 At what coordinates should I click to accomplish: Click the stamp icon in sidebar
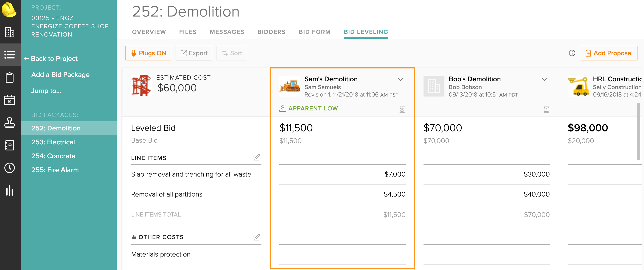tap(10, 123)
